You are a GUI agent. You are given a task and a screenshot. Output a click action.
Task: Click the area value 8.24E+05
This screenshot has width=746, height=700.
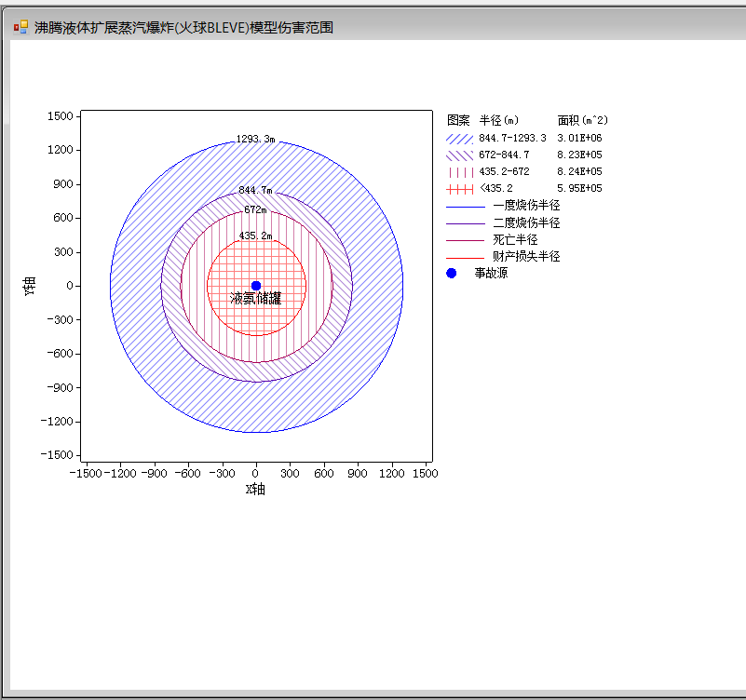[579, 171]
